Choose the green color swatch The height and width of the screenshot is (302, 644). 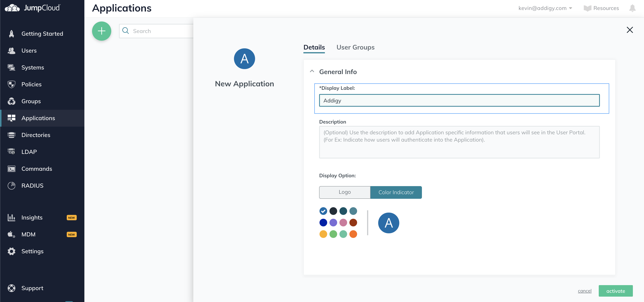[x=333, y=234]
